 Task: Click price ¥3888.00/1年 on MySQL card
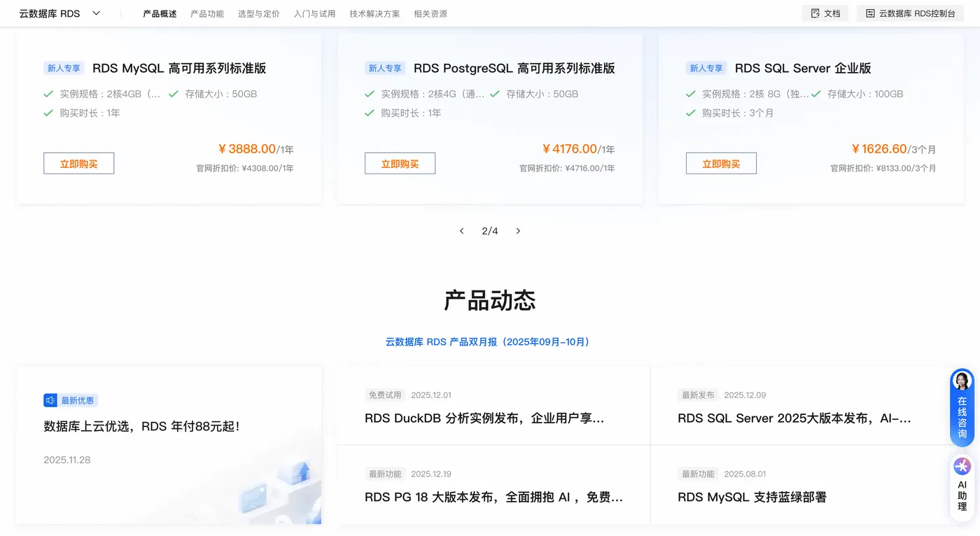(255, 149)
